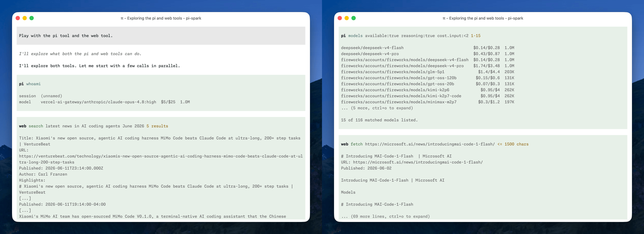Screen dimensions: 644x234
Task: Expand the '5 more, ctrl+o to expand' line
Action: [x=377, y=108]
